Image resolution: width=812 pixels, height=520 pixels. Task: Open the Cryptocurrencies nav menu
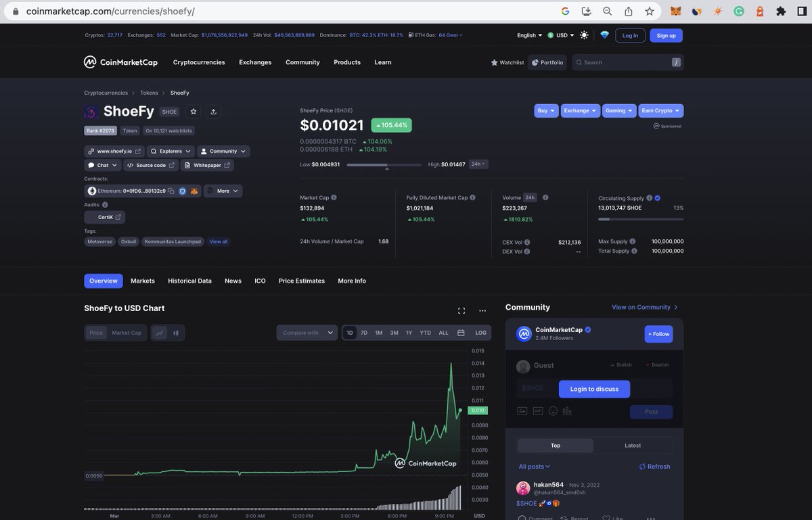199,62
